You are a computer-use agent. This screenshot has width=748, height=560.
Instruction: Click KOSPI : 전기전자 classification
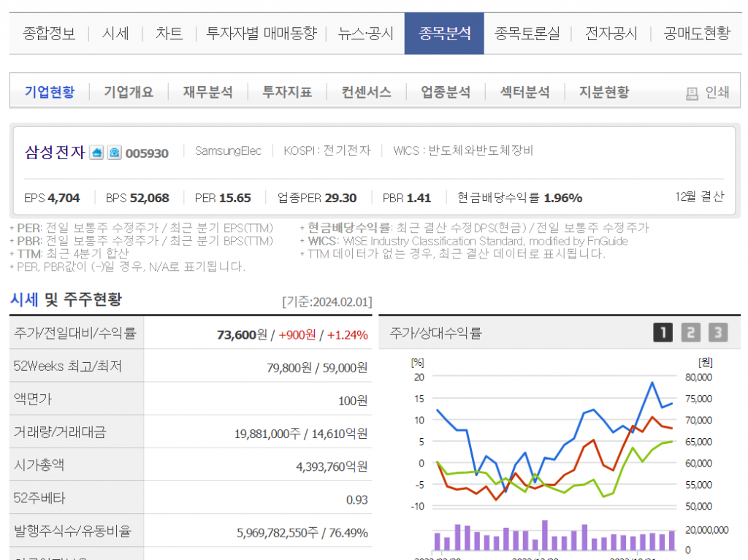point(327,150)
